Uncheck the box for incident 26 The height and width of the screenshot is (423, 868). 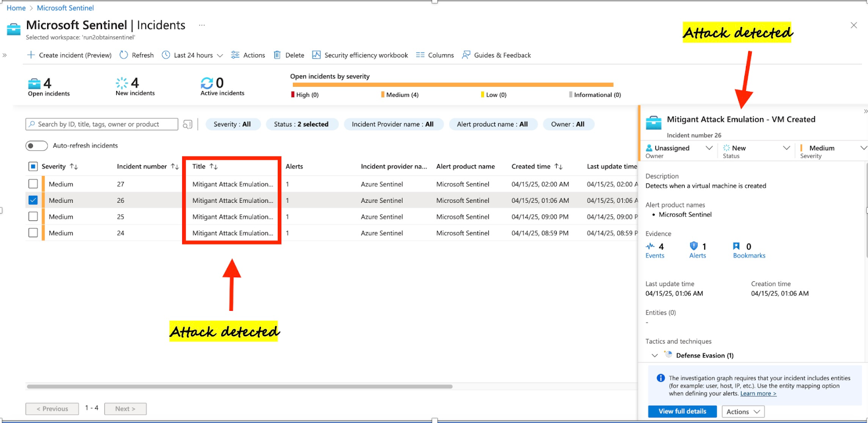point(33,200)
